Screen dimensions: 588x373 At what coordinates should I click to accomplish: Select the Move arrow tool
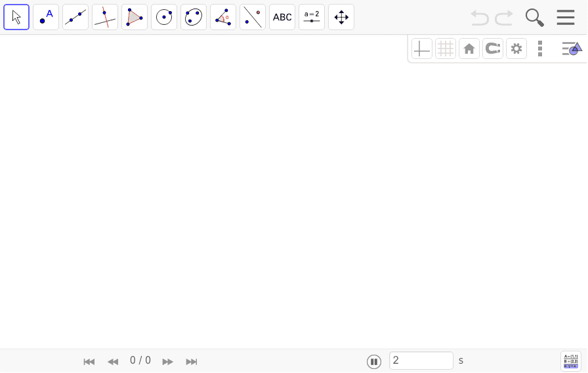pyautogui.click(x=16, y=17)
